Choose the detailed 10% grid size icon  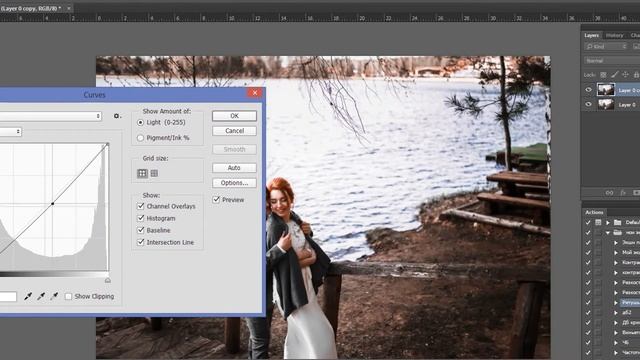[154, 173]
